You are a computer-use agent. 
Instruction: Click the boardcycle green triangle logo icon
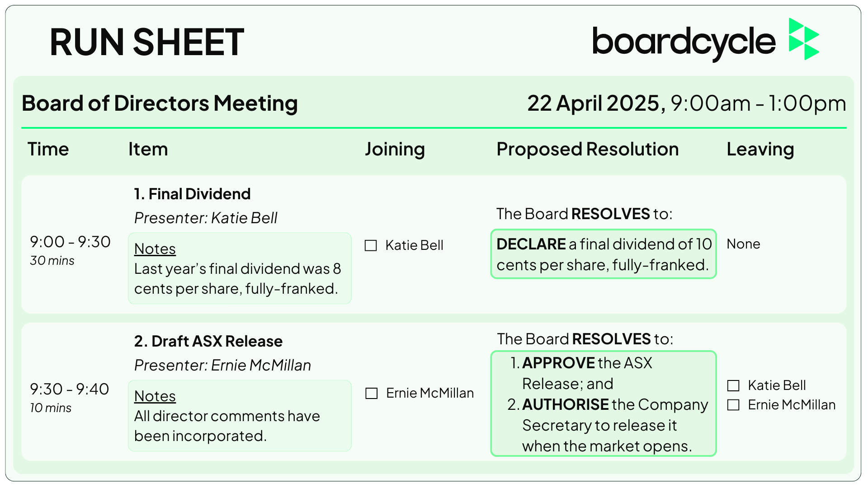point(804,39)
